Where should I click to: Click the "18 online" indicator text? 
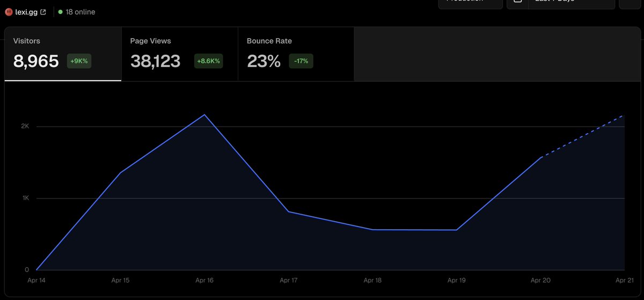click(x=80, y=12)
